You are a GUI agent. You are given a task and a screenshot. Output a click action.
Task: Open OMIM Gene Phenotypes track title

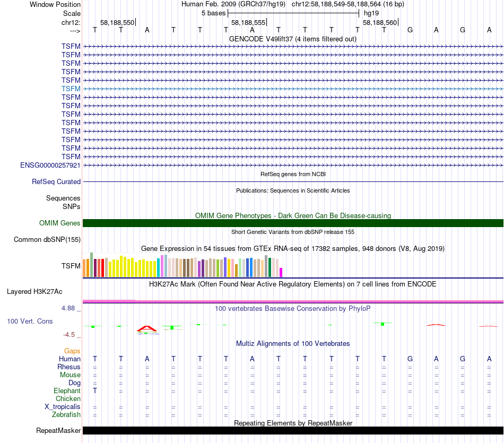click(293, 216)
